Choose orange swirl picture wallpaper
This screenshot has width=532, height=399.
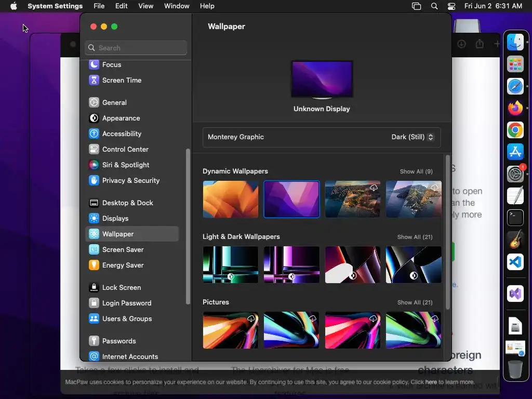tap(230, 330)
